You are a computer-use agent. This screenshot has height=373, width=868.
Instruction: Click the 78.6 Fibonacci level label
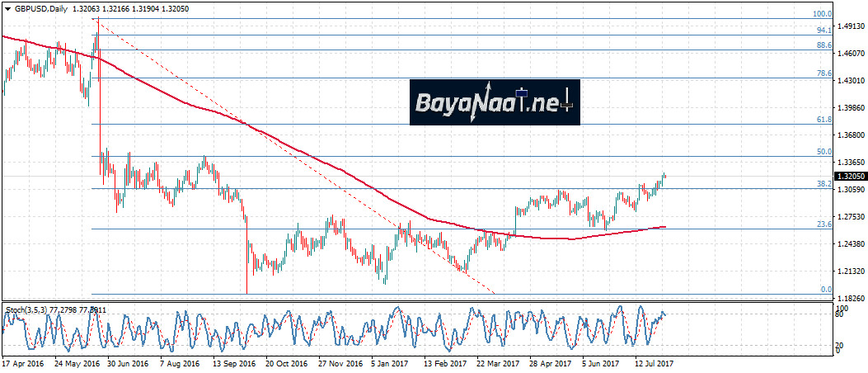pyautogui.click(x=823, y=73)
